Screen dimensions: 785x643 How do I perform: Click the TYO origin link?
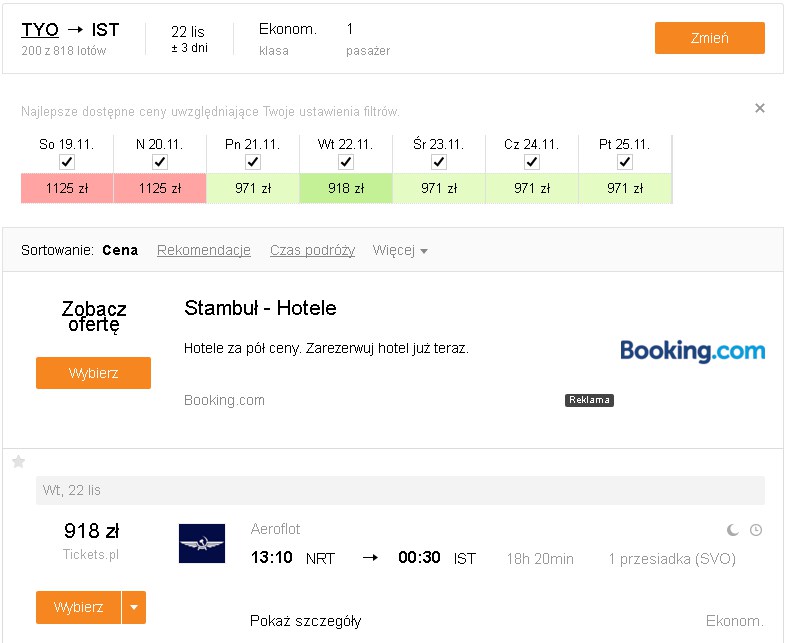point(40,30)
